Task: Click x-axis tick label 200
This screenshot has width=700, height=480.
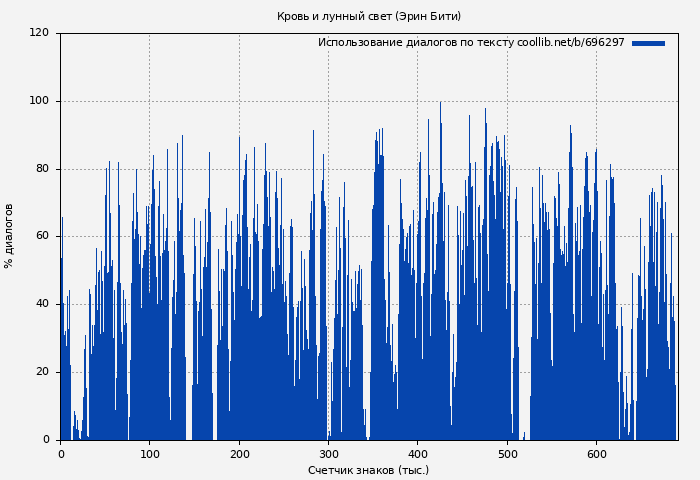Action: pyautogui.click(x=239, y=454)
